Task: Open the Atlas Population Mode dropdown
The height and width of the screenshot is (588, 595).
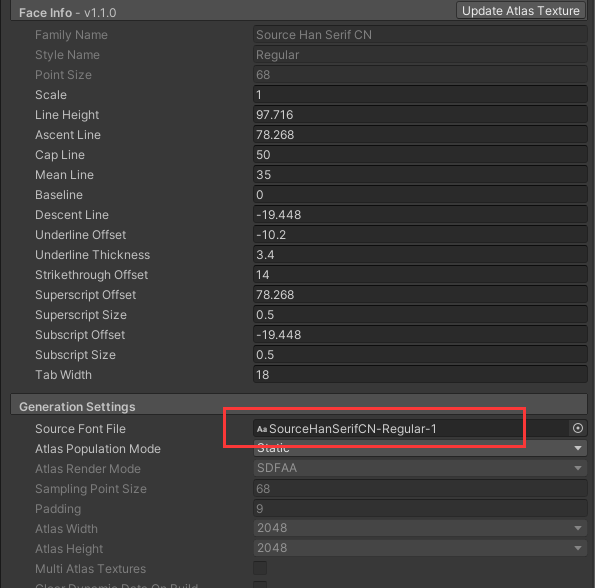Action: tap(420, 448)
